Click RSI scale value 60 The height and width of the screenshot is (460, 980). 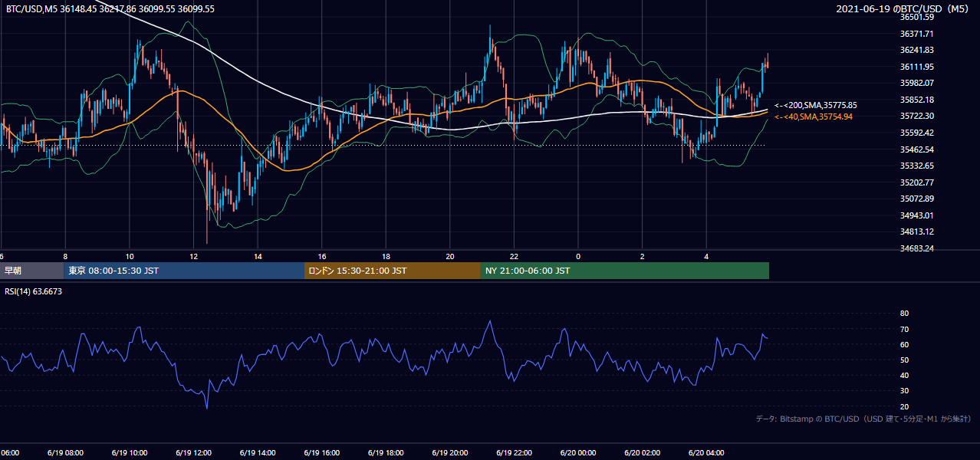[904, 344]
